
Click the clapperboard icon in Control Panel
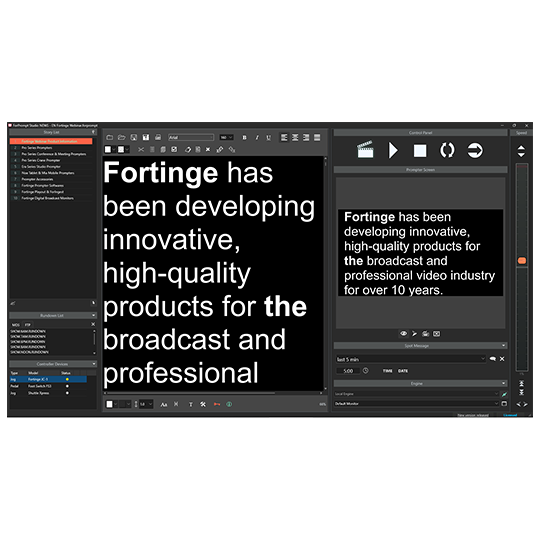pos(365,150)
